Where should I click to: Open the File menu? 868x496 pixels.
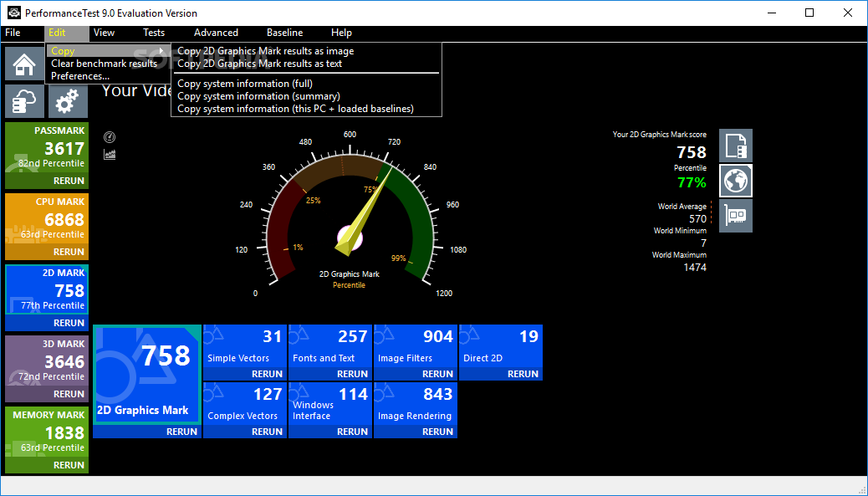coord(13,33)
